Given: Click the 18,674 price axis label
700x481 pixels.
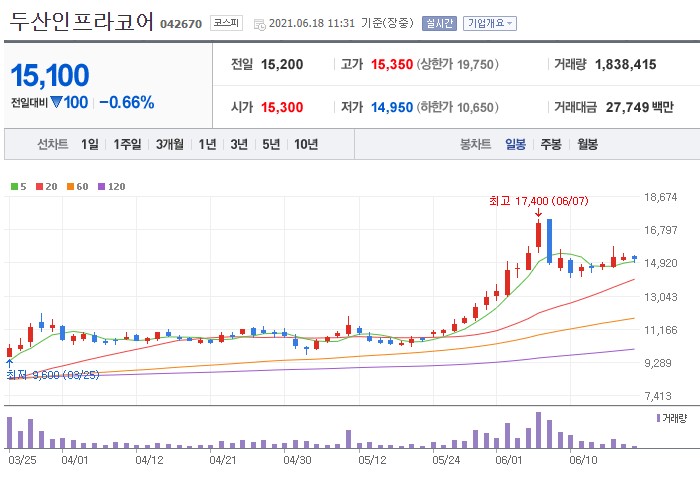Looking at the screenshot, I should [661, 197].
